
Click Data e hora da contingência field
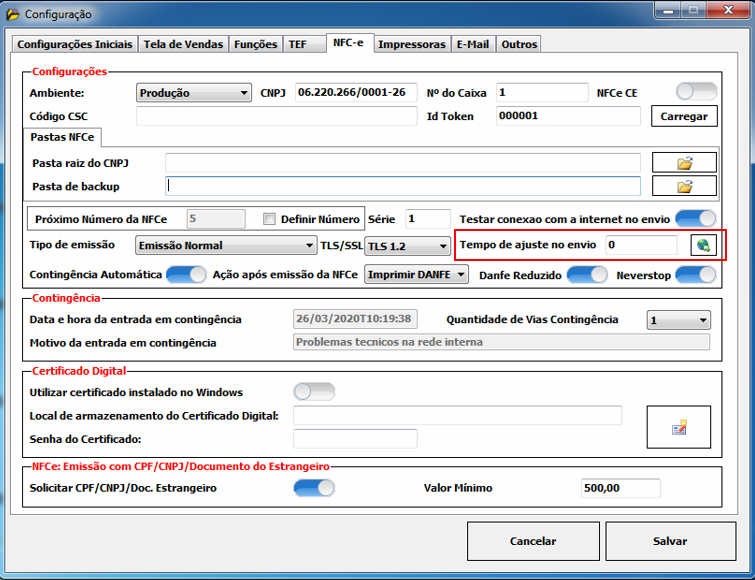[355, 319]
